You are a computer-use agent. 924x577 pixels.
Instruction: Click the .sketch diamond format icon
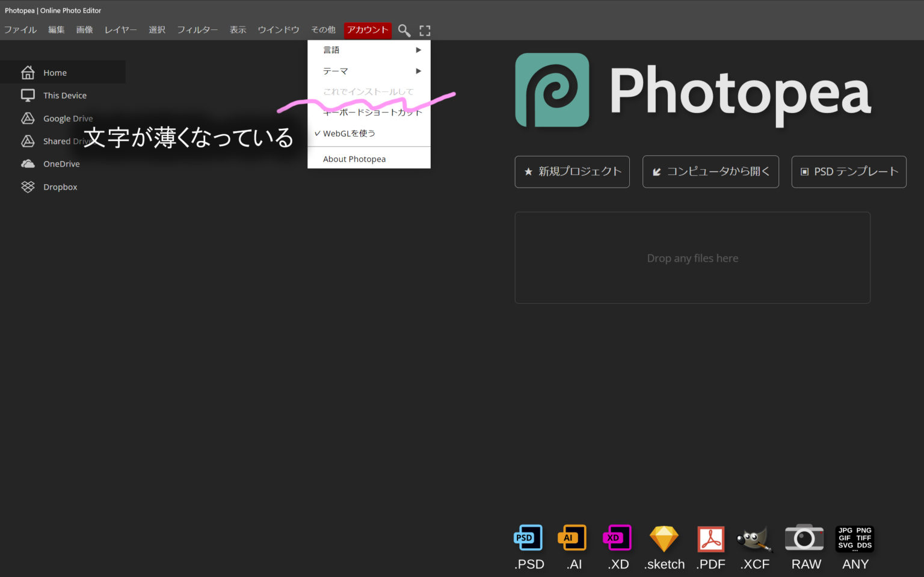pos(664,537)
